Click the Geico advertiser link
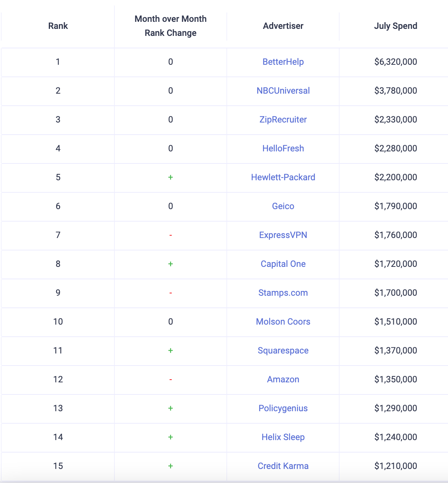 tap(283, 206)
